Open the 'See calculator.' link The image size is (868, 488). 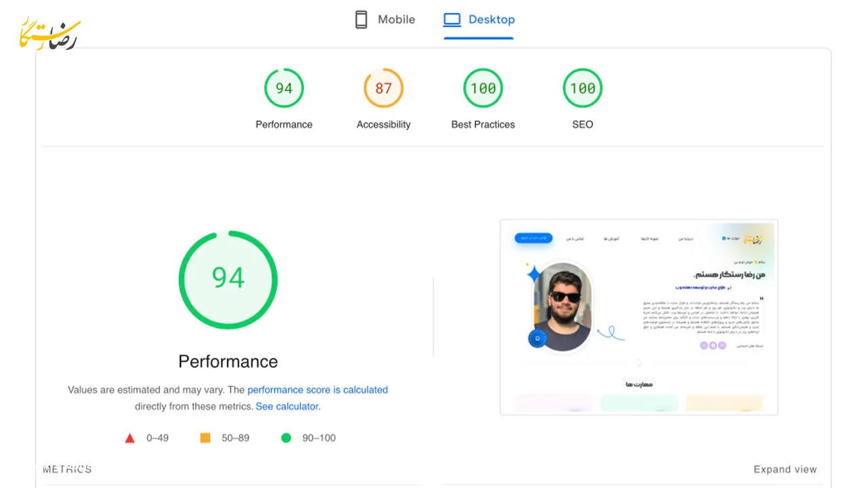tap(288, 407)
